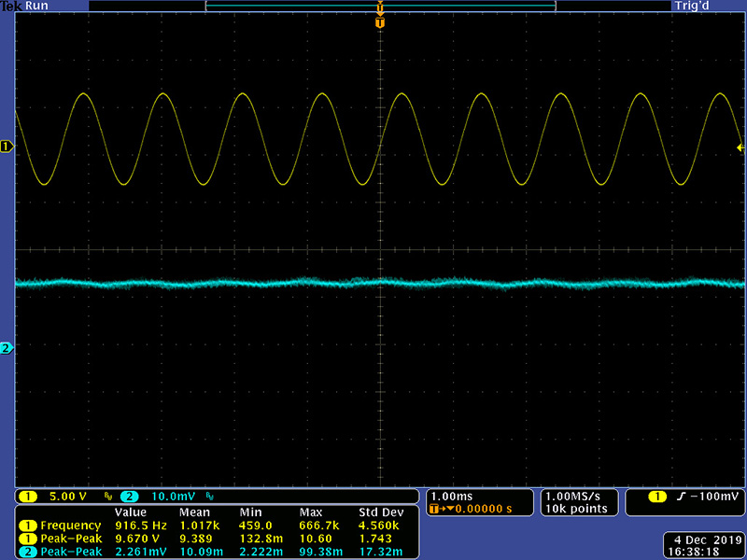Click the trigger level arrow on right edge
747x560 pixels.
[x=740, y=148]
